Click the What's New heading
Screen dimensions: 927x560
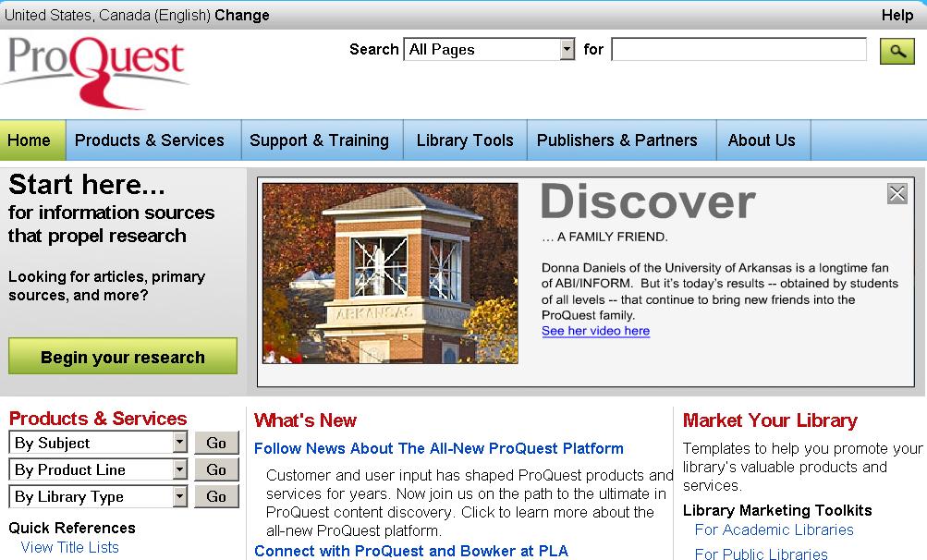point(305,420)
